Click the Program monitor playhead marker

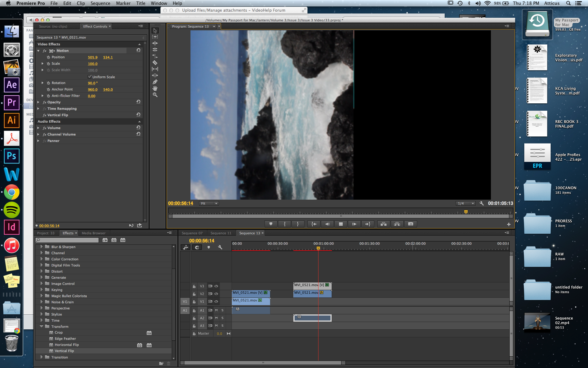point(466,212)
